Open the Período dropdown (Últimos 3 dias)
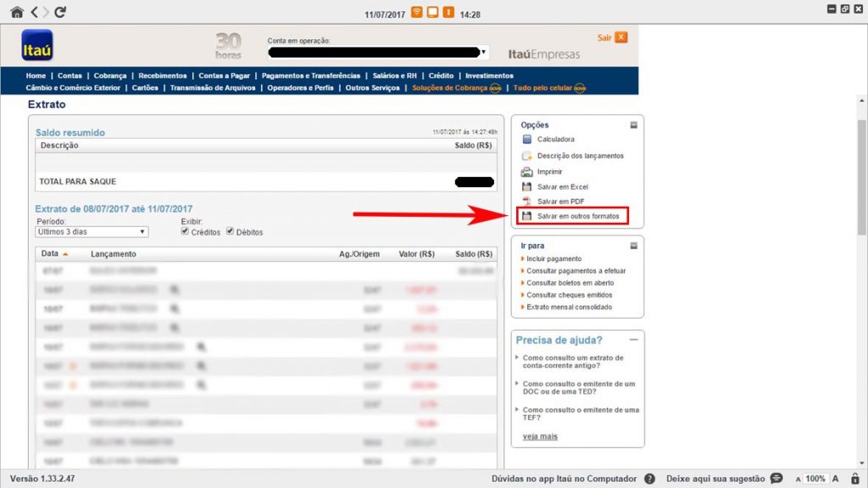Image resolution: width=868 pixels, height=488 pixels. [x=92, y=231]
